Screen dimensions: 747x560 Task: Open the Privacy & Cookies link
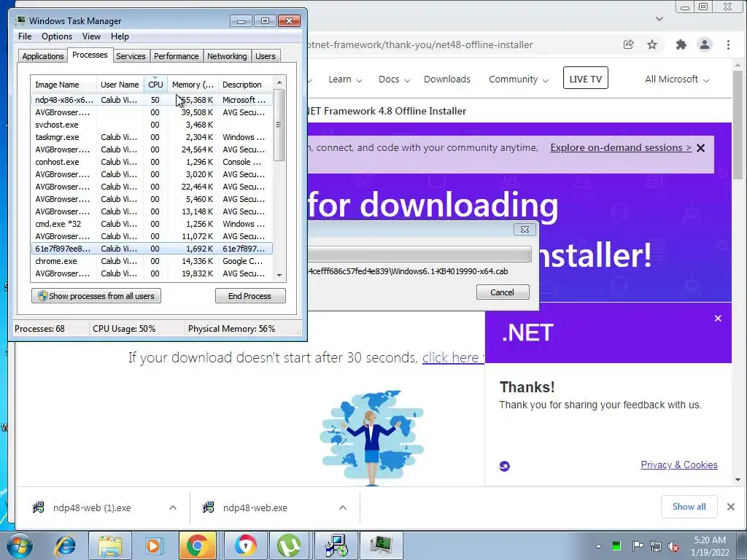click(x=679, y=465)
